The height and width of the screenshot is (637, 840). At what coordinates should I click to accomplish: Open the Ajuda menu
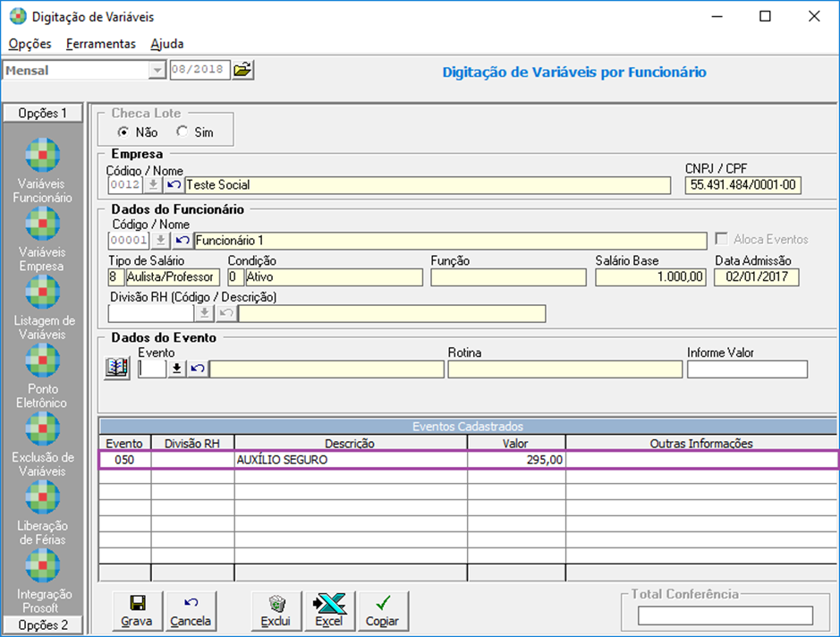point(167,44)
